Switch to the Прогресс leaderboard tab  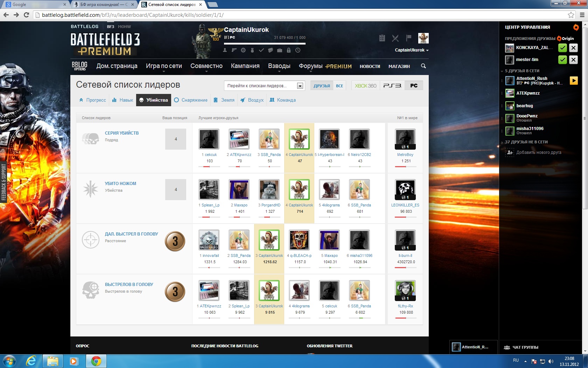tap(93, 100)
